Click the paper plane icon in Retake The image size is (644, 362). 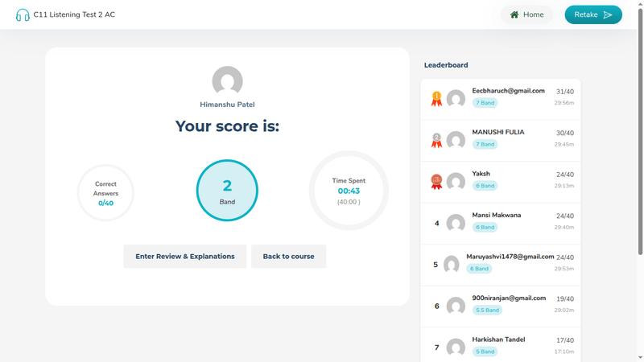tap(608, 14)
